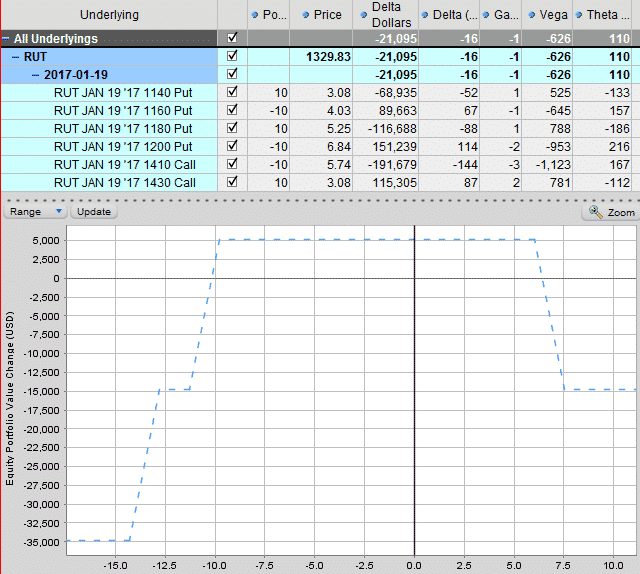Click the blue dot icon beside Price column header
This screenshot has width=640, height=574.
[x=306, y=15]
